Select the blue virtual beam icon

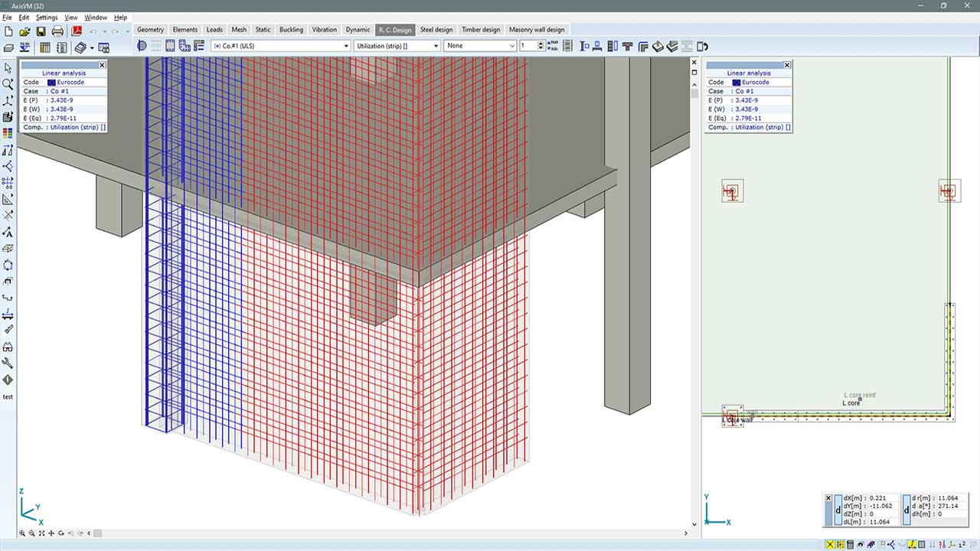[x=8, y=314]
